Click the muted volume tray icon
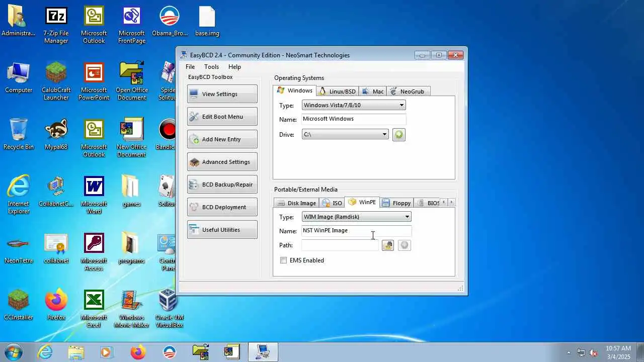Viewport: 644px width, 362px height. click(593, 352)
